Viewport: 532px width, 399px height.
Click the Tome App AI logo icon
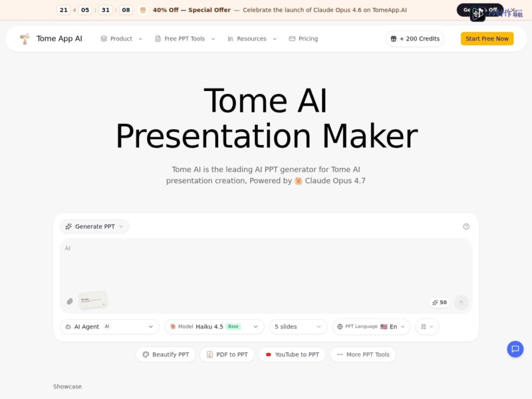25,39
